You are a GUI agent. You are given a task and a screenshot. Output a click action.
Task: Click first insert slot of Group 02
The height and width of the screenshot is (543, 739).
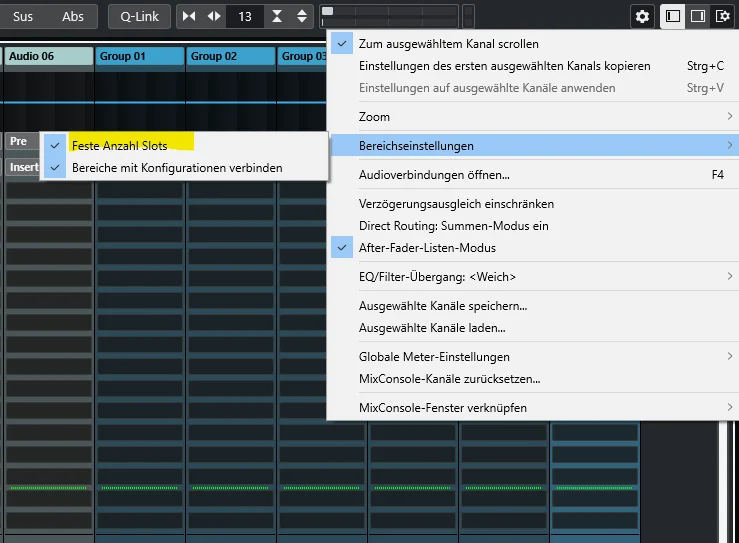coord(230,190)
